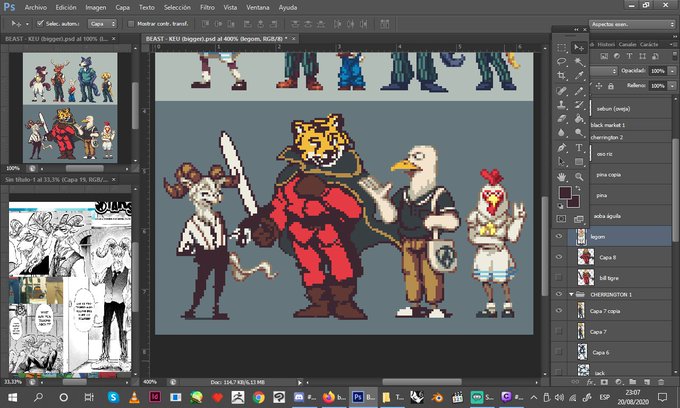Select the Rectangle shape tool
Image resolution: width=680 pixels, height=408 pixels.
(579, 161)
